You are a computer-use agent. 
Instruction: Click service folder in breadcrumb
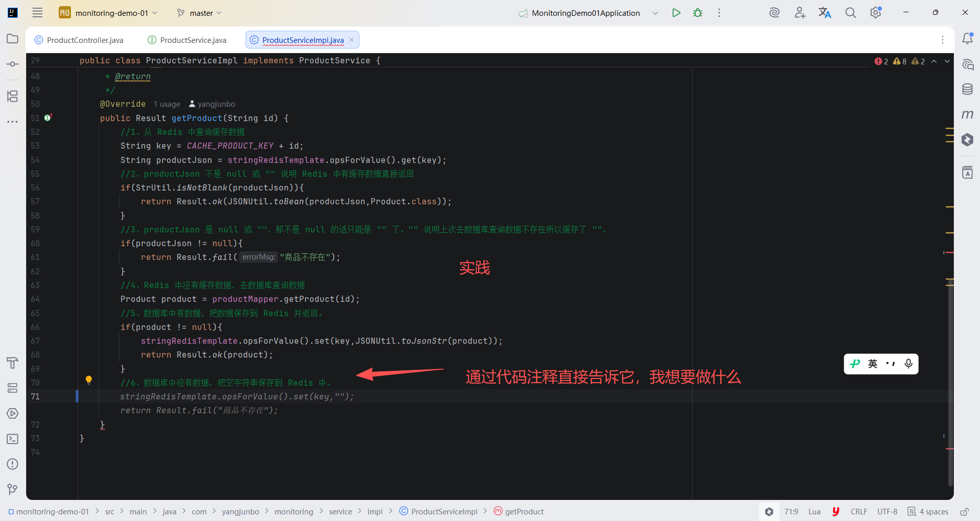point(340,511)
